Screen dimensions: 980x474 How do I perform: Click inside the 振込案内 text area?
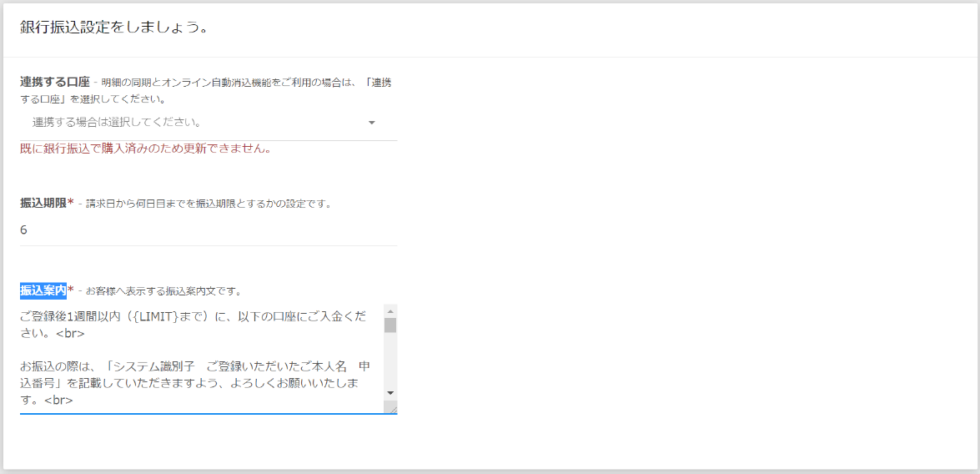pyautogui.click(x=201, y=359)
